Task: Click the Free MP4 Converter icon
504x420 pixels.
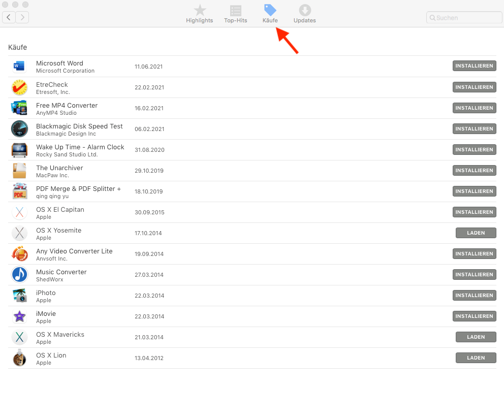Action: point(19,108)
